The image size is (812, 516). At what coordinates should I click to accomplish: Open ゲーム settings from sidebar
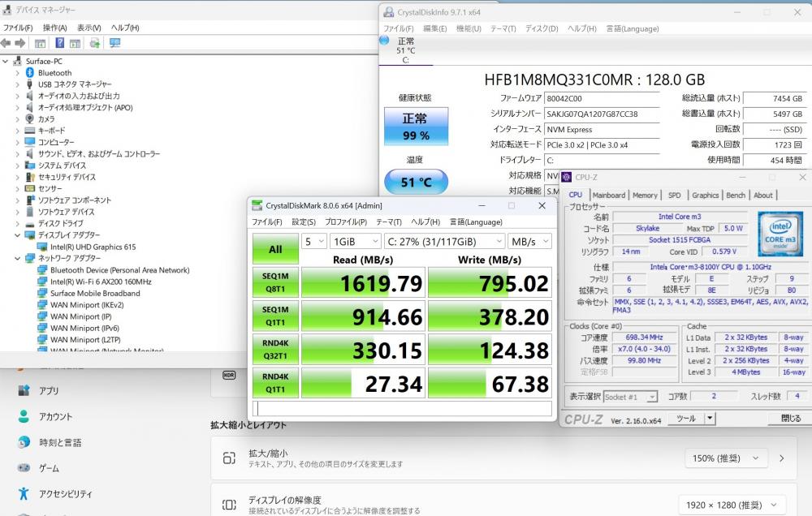49,468
